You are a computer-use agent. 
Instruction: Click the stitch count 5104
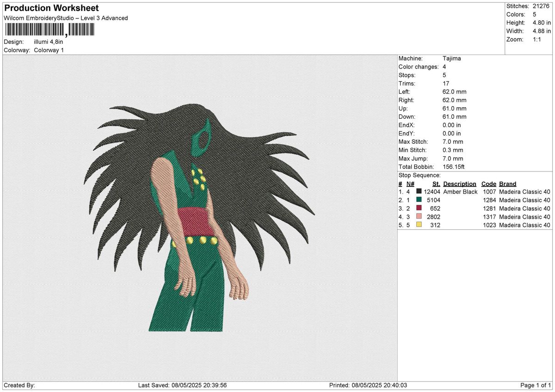click(433, 200)
